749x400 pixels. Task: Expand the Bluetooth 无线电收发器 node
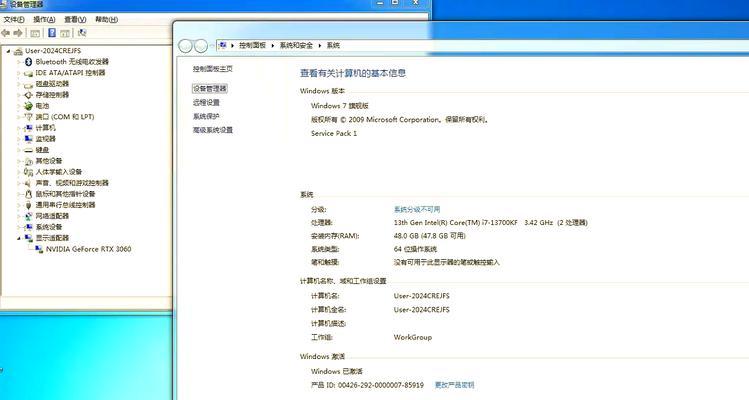[19, 62]
